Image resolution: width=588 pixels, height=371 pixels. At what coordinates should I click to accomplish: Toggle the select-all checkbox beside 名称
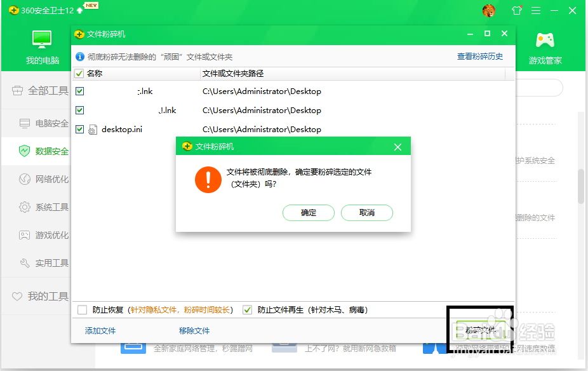pyautogui.click(x=79, y=73)
